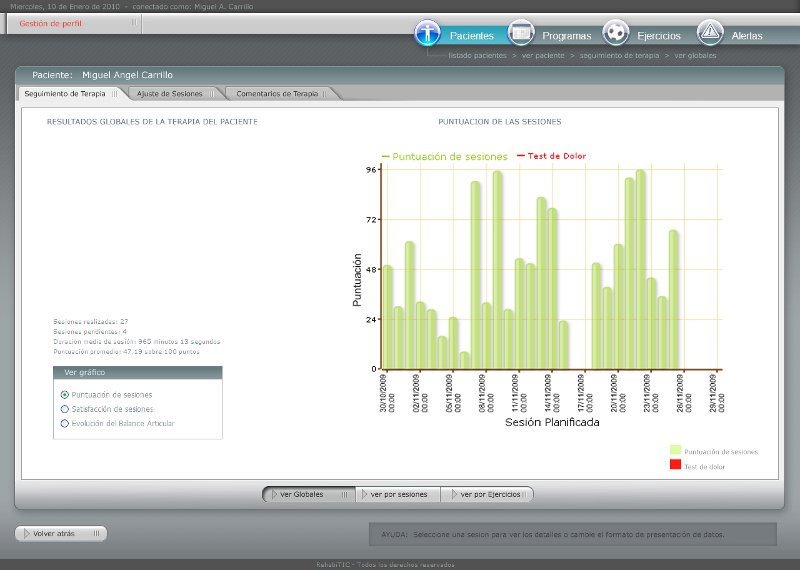This screenshot has width=800, height=570.
Task: Click the grip icon next to Gestión de perfil
Action: coord(134,22)
